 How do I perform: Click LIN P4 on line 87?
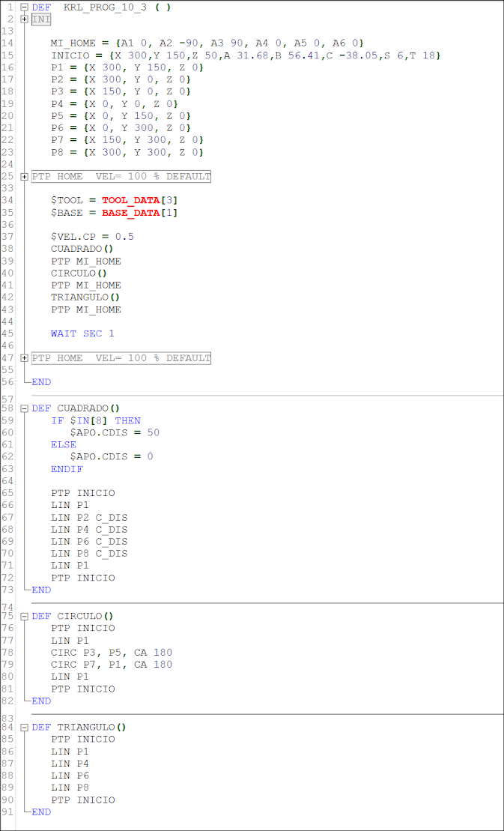70,764
